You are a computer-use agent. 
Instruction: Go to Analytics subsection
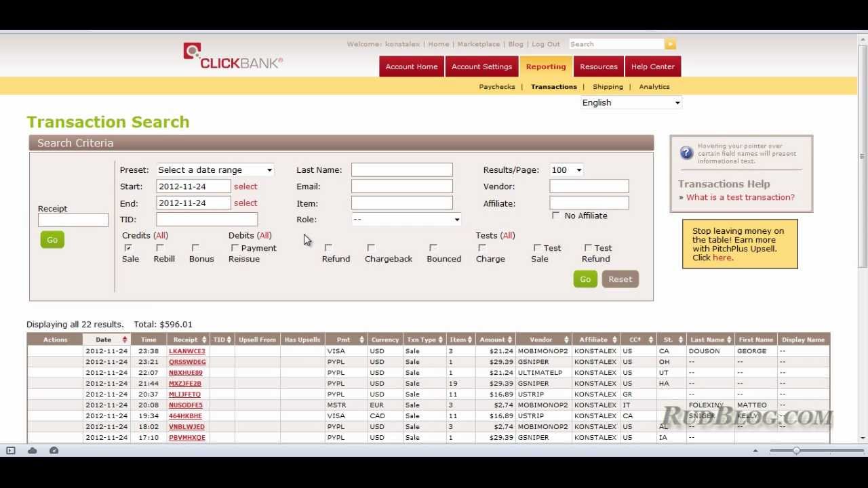tap(654, 87)
